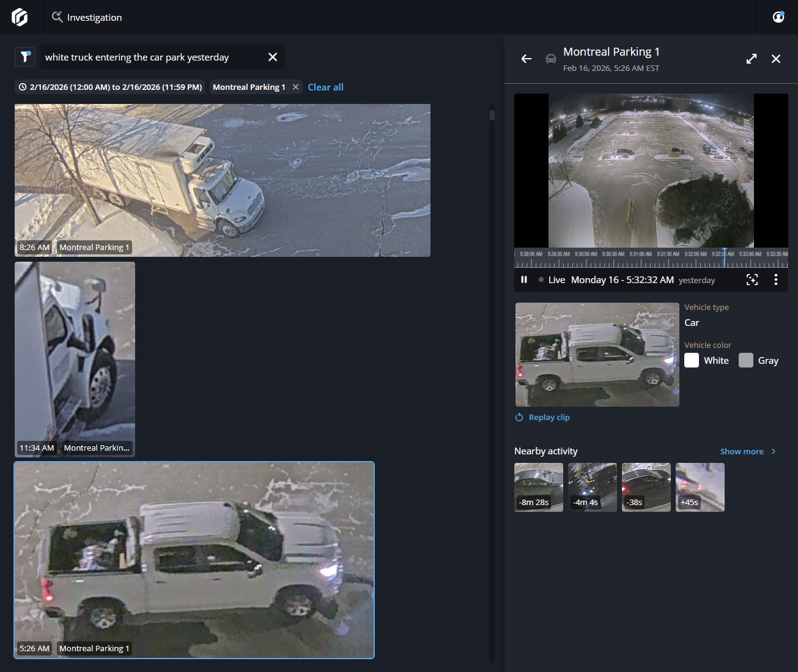The image size is (798, 672).
Task: Click the Replay clip link
Action: click(549, 417)
